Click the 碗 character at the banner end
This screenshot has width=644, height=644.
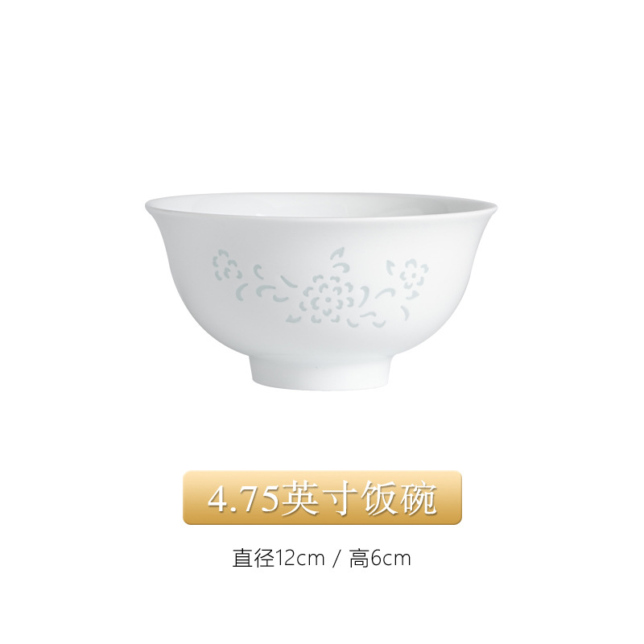click(x=418, y=498)
